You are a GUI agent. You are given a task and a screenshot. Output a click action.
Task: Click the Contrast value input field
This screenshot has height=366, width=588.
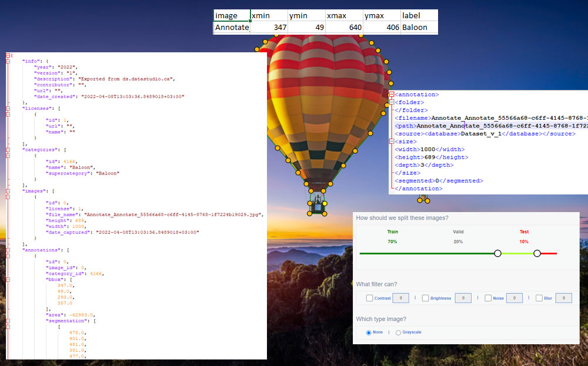400,298
